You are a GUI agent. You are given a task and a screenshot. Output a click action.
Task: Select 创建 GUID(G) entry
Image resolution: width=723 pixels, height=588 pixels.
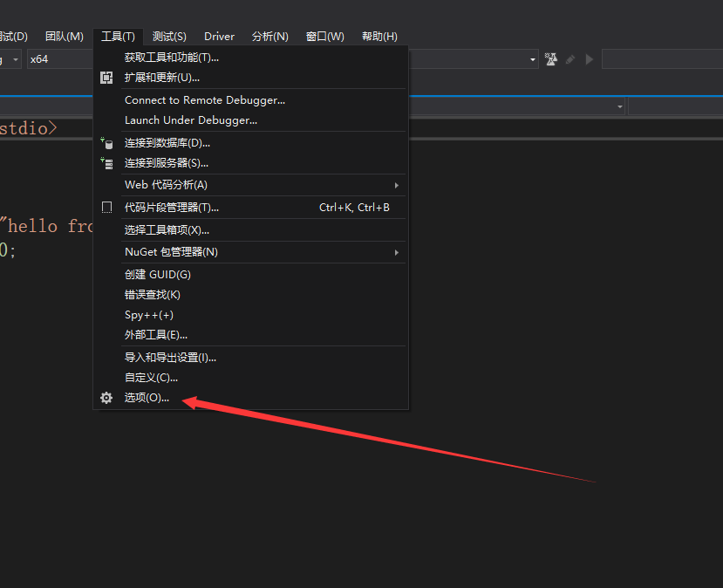158,274
